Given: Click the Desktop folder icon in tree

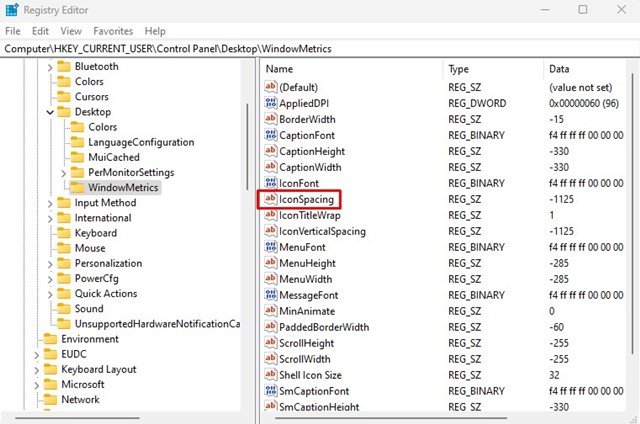Looking at the screenshot, I should point(64,111).
